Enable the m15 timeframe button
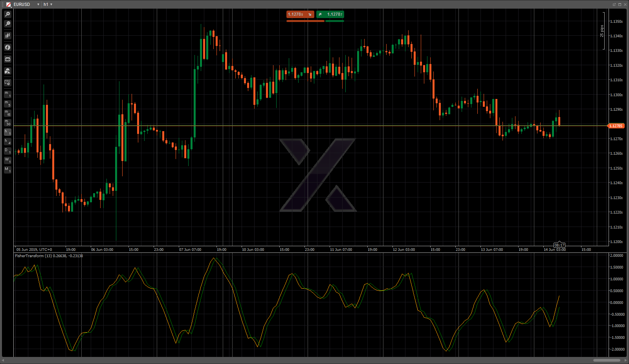 pos(7,113)
